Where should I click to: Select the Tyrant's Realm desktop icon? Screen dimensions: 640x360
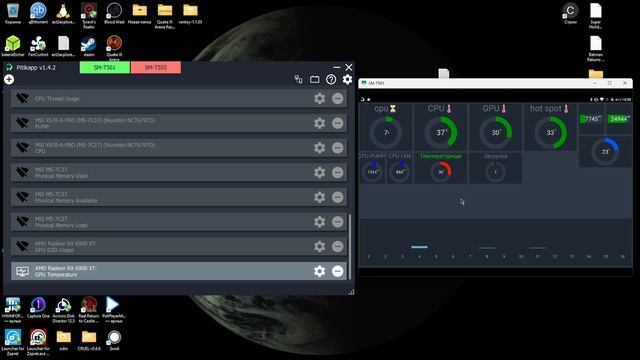coord(89,16)
